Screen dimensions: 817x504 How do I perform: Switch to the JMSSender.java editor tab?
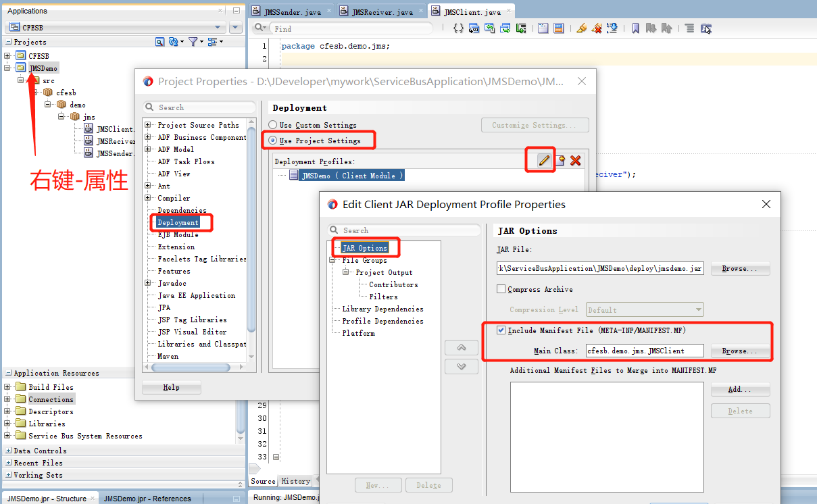(x=291, y=11)
